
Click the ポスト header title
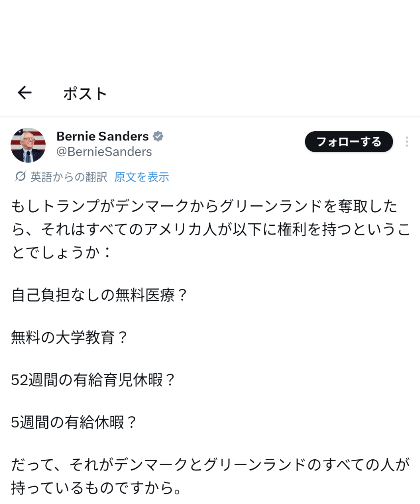click(85, 93)
